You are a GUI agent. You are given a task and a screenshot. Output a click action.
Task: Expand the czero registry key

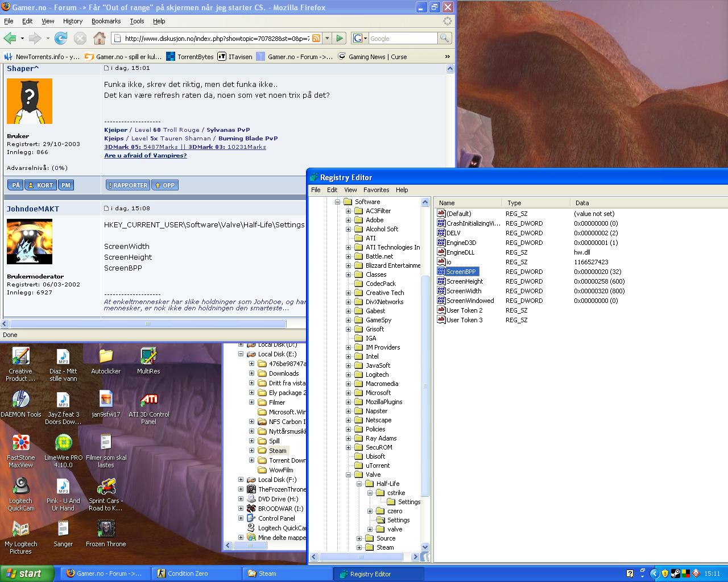pos(370,511)
